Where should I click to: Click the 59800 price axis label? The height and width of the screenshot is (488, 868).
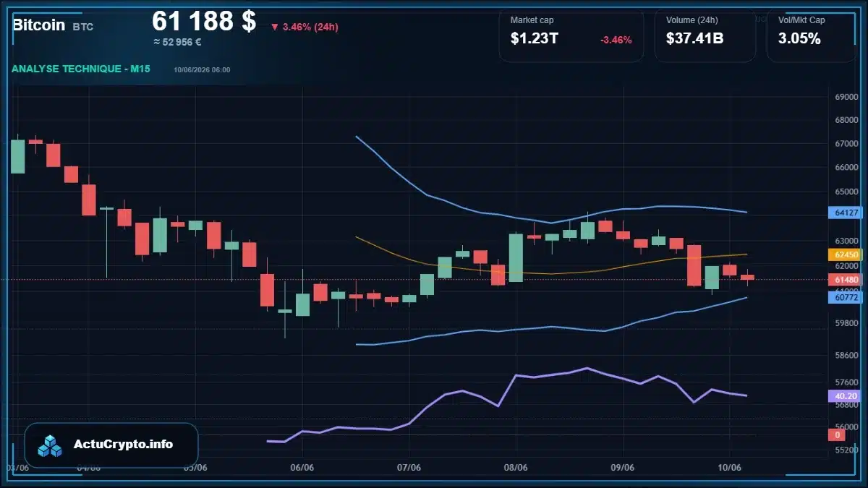click(846, 323)
